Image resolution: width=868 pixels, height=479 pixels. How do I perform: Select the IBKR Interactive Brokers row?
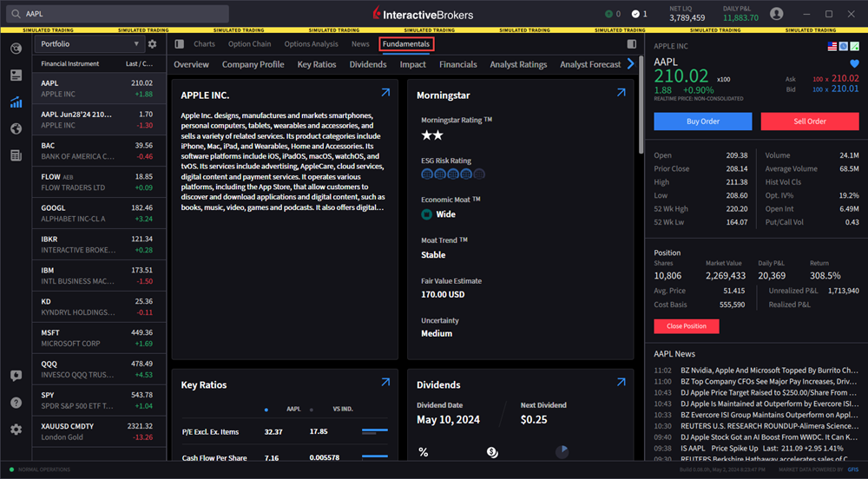tap(99, 245)
